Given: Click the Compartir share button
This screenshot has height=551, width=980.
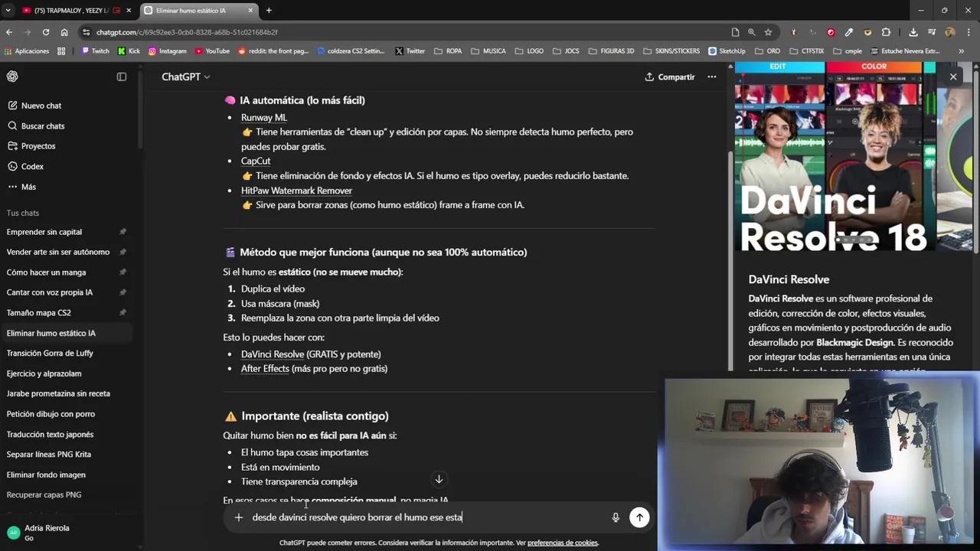Looking at the screenshot, I should 670,77.
